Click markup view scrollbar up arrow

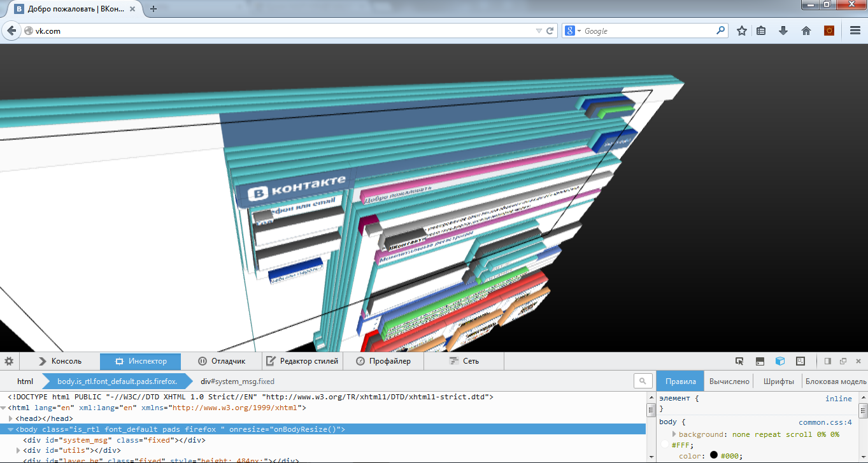tap(650, 397)
